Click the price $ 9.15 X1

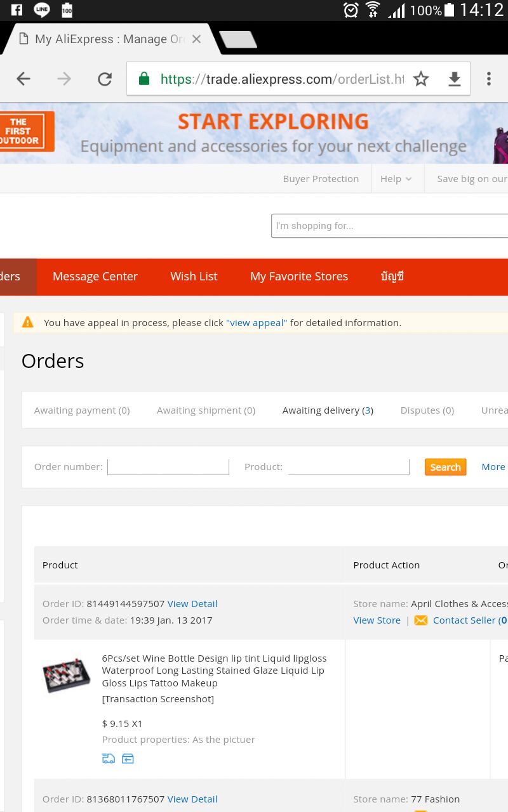[123, 723]
